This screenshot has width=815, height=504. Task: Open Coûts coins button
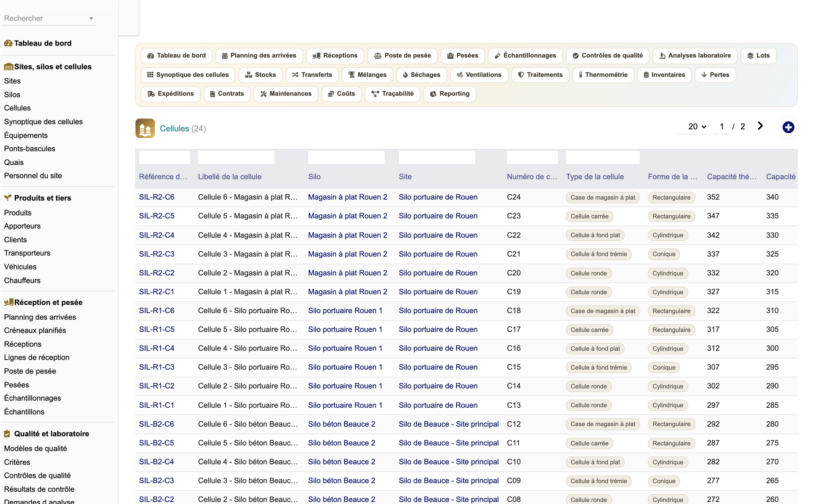341,94
